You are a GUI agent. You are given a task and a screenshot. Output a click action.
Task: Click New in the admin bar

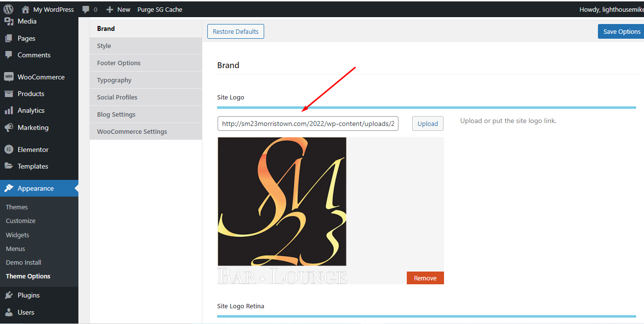tap(124, 9)
